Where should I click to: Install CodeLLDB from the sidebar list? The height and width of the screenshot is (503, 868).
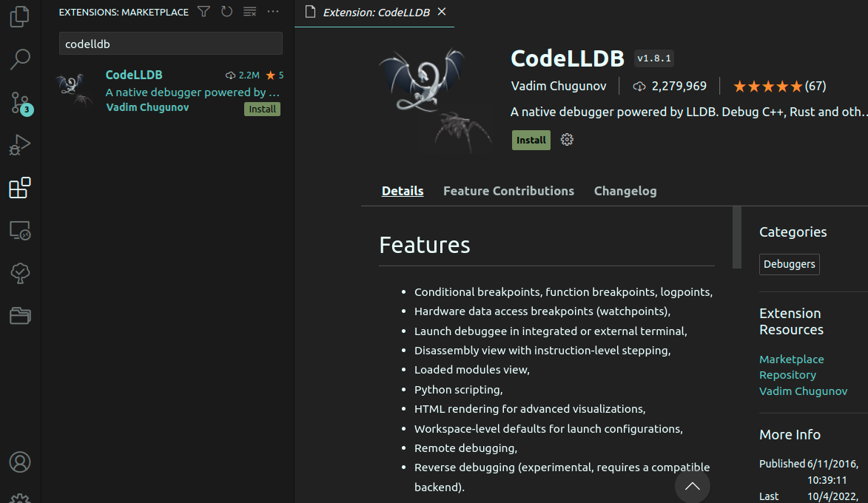(x=262, y=109)
